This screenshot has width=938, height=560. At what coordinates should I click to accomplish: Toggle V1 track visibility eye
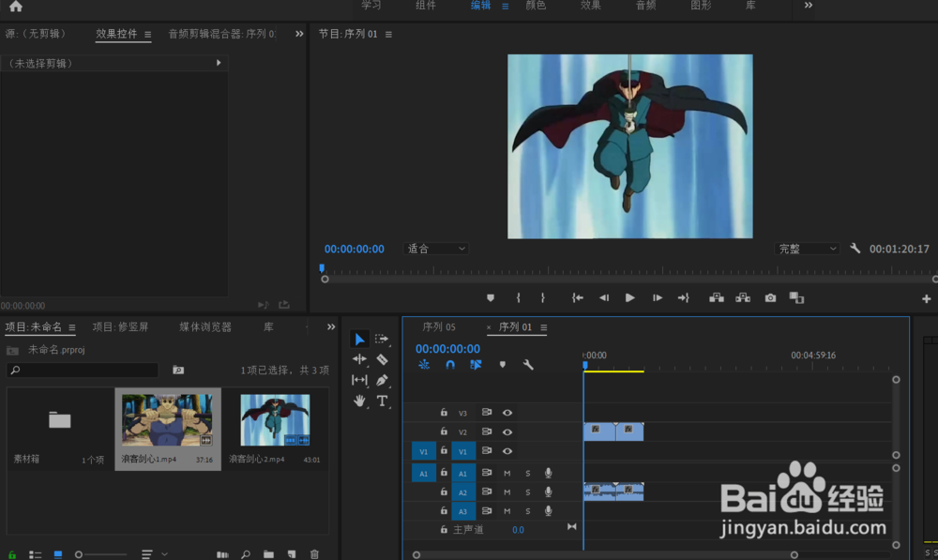pyautogui.click(x=507, y=451)
